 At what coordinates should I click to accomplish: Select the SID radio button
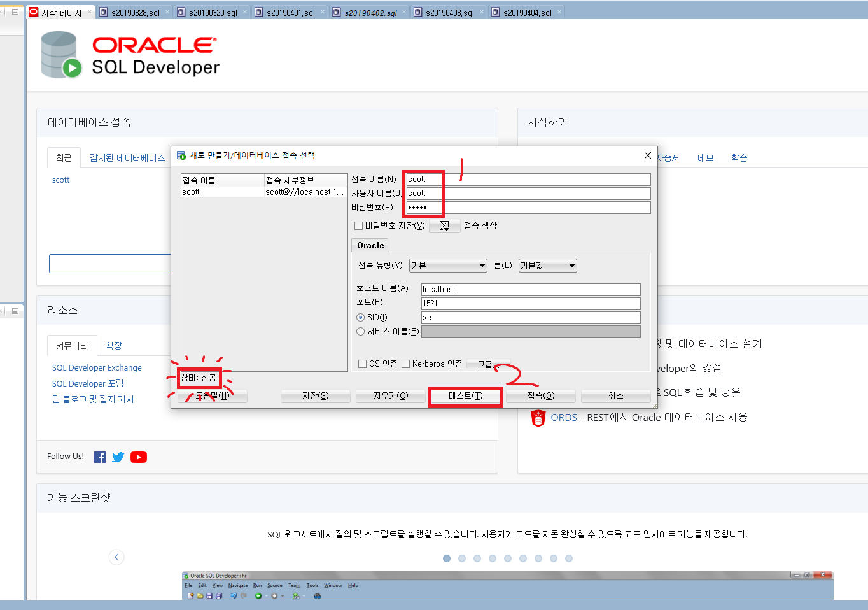[x=361, y=317]
